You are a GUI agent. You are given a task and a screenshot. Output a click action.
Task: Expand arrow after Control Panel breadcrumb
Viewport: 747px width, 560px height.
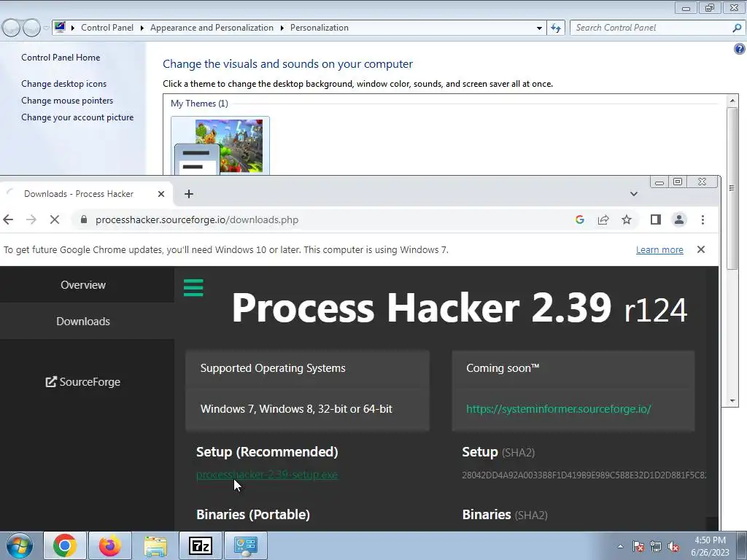coord(142,28)
